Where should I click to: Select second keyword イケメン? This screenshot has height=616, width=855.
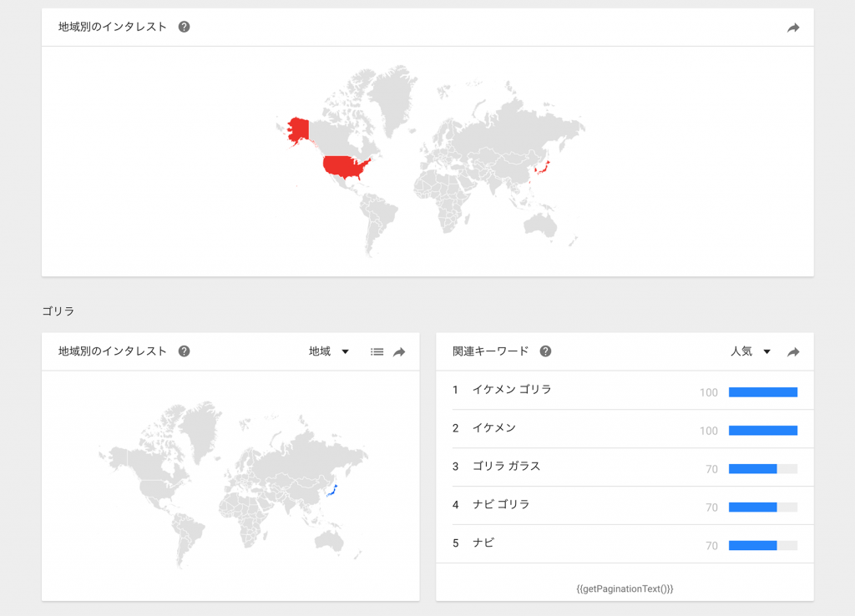coord(493,428)
